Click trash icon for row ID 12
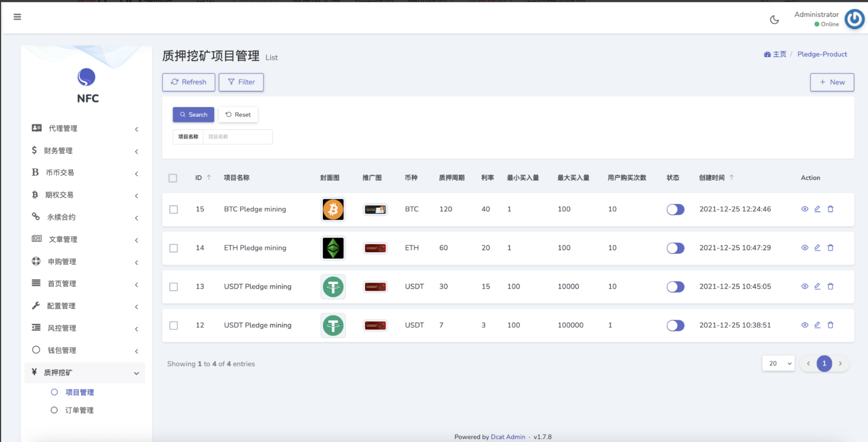The image size is (868, 442). pos(831,325)
